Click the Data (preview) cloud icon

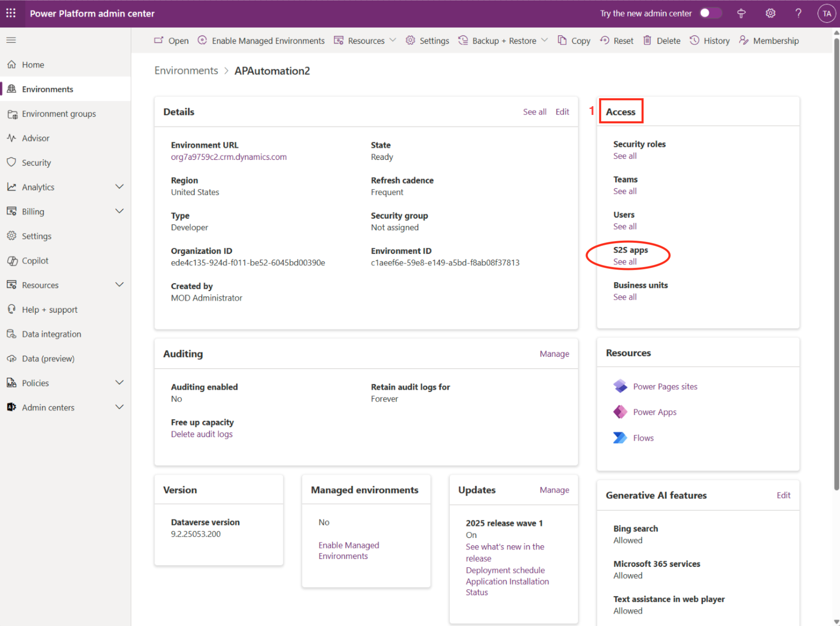click(x=12, y=358)
